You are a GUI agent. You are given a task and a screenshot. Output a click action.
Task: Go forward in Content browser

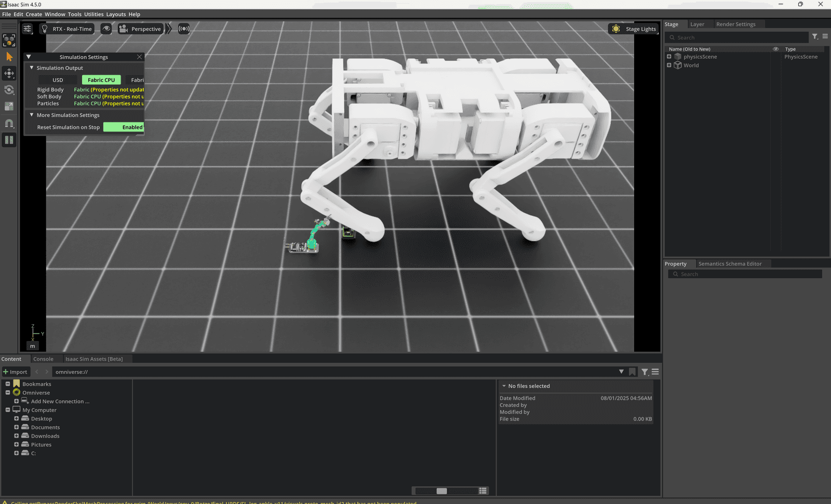click(46, 372)
